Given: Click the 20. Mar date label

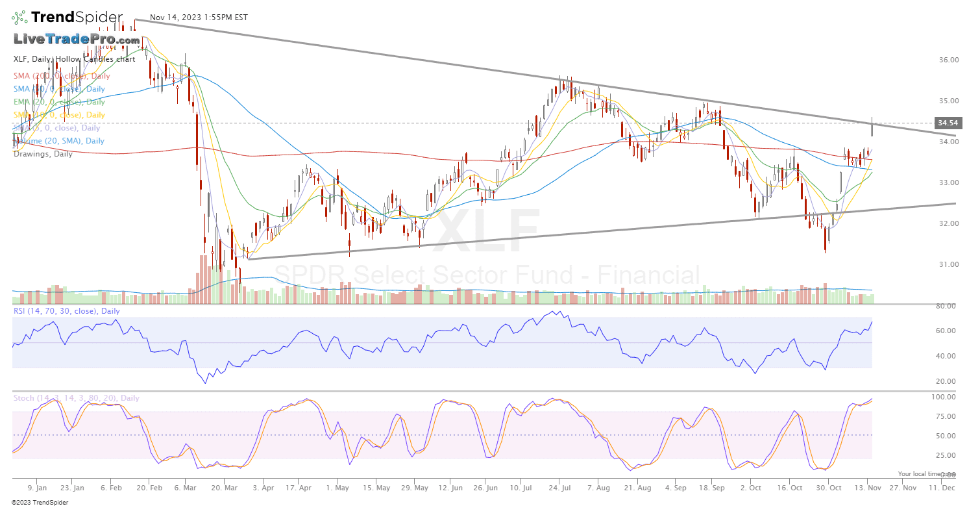Looking at the screenshot, I should pos(225,487).
